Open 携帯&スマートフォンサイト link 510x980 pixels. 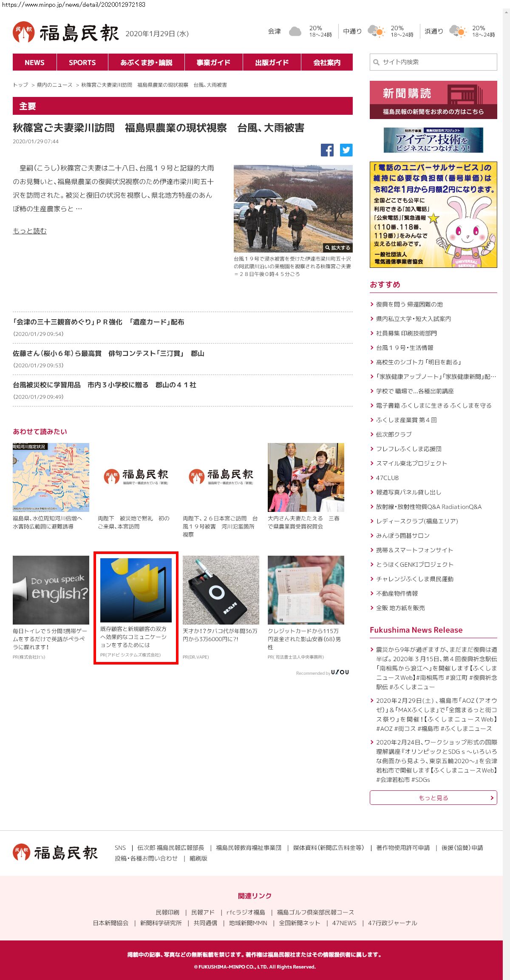tap(414, 550)
